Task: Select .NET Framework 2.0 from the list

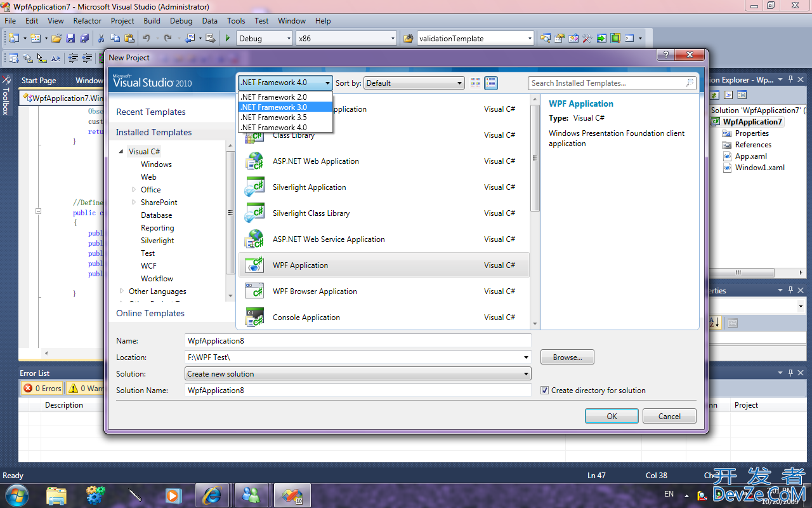Action: click(285, 97)
